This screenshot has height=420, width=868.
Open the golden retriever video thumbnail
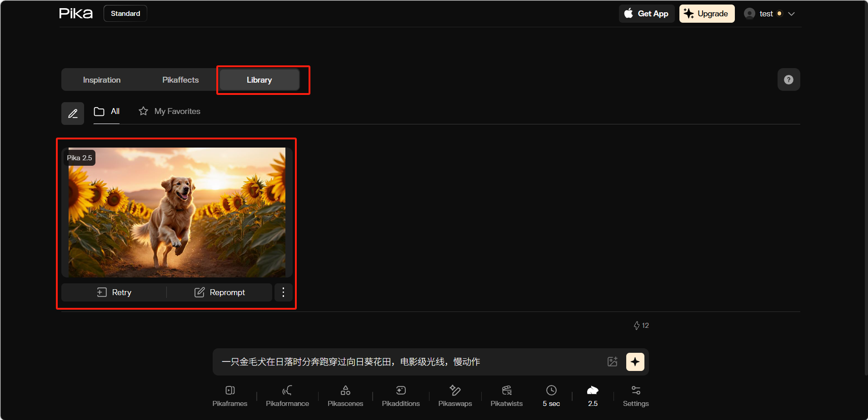(x=177, y=212)
